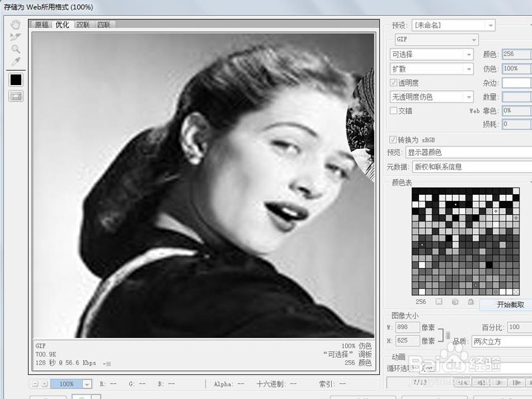
Task: Open the 预览 显示器颜色 dropdown
Action: pos(469,152)
